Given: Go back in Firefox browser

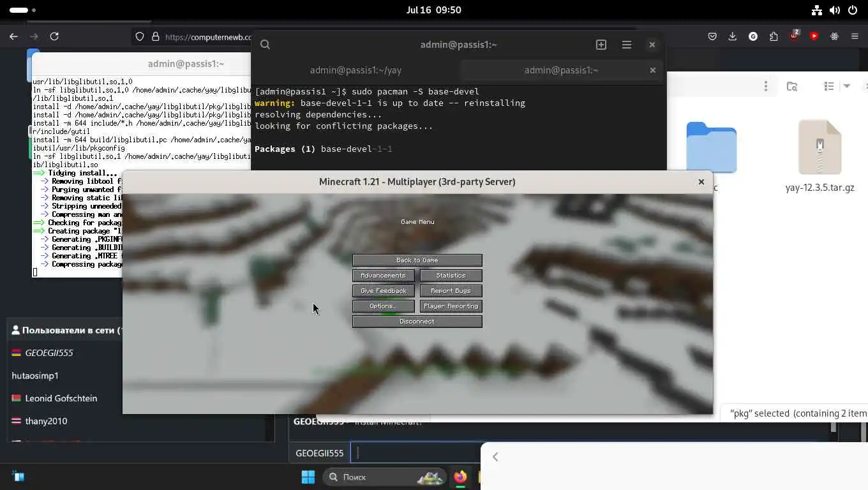Looking at the screenshot, I should (x=13, y=36).
